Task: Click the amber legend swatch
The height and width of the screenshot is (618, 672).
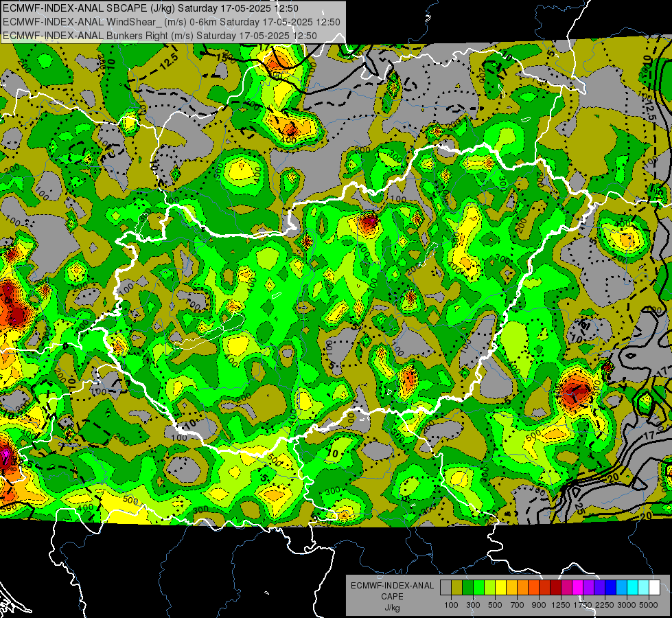Action: [x=511, y=588]
